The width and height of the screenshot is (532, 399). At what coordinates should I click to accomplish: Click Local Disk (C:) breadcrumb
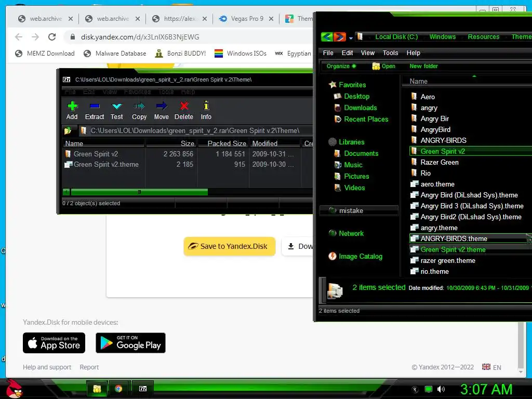pyautogui.click(x=396, y=37)
